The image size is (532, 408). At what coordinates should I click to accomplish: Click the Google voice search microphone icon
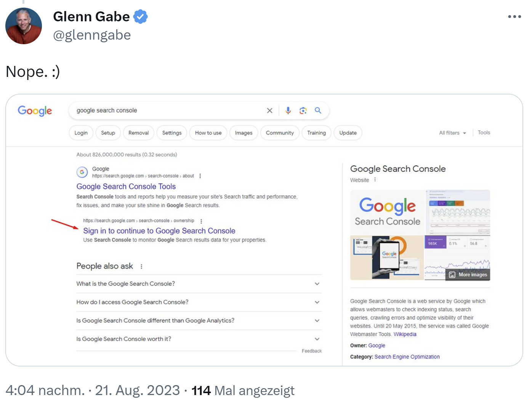pyautogui.click(x=288, y=110)
